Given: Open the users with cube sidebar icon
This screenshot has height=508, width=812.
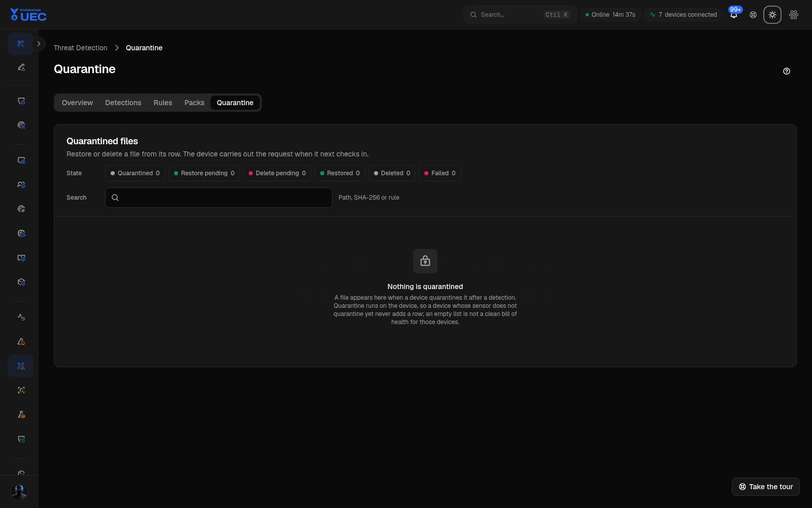Looking at the screenshot, I should pos(21,184).
